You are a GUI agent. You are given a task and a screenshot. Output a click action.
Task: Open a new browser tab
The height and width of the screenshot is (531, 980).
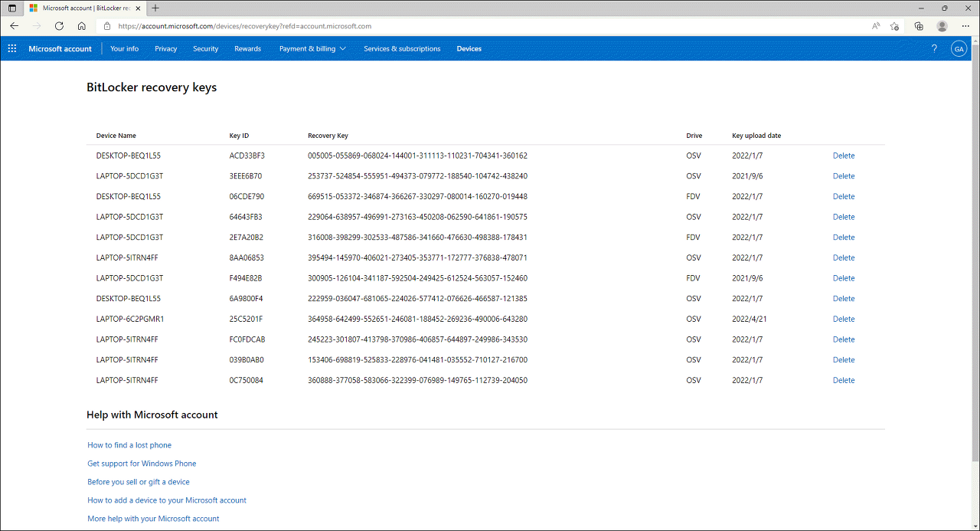click(155, 8)
